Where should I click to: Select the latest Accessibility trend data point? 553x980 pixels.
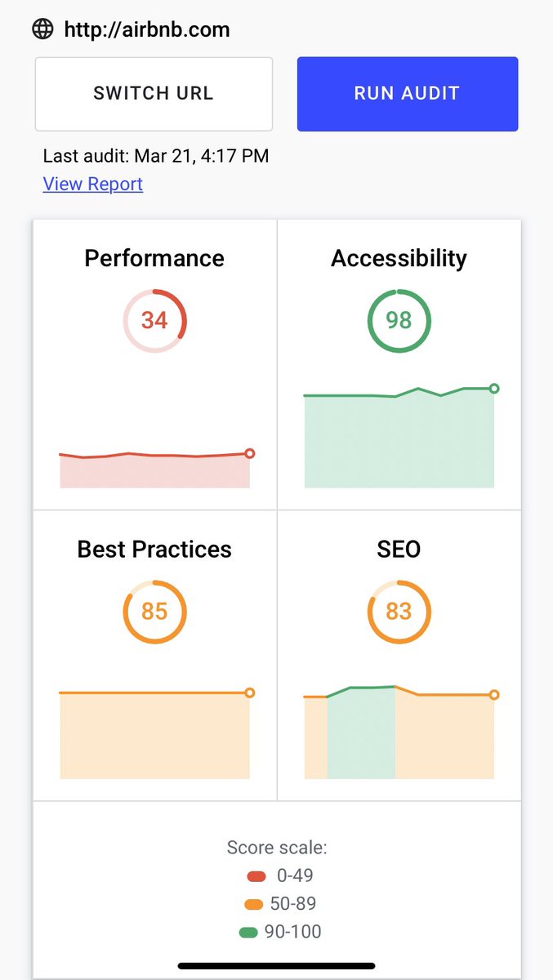pos(493,389)
